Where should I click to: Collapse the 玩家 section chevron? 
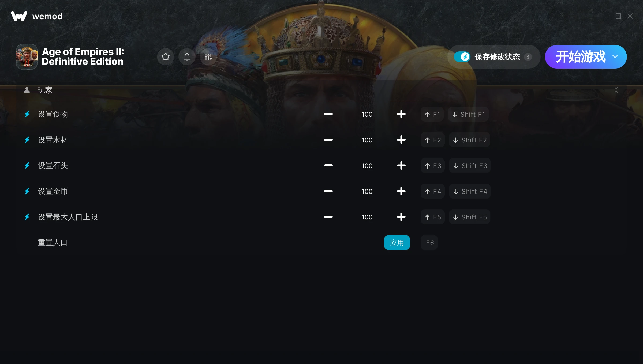coord(616,90)
